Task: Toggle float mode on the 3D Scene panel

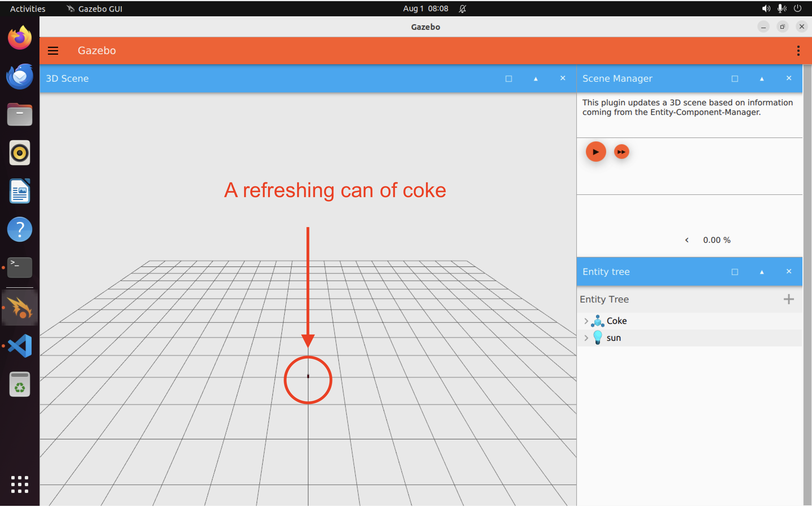Action: (x=508, y=79)
